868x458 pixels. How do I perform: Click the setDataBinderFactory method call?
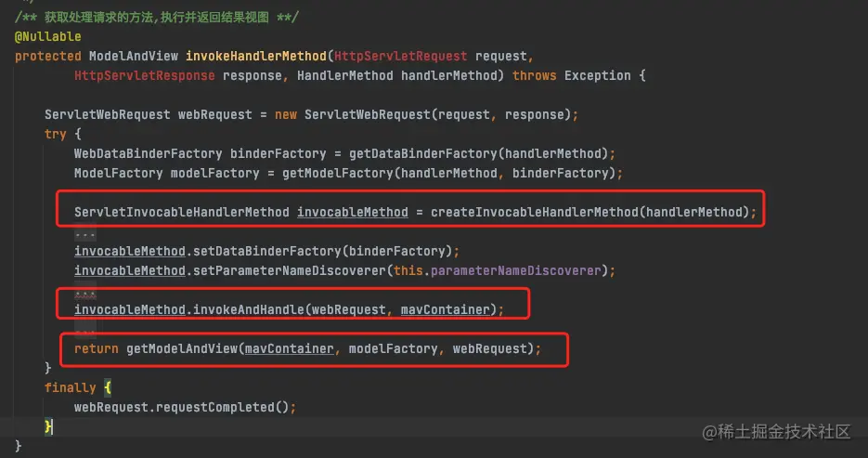click(x=267, y=252)
